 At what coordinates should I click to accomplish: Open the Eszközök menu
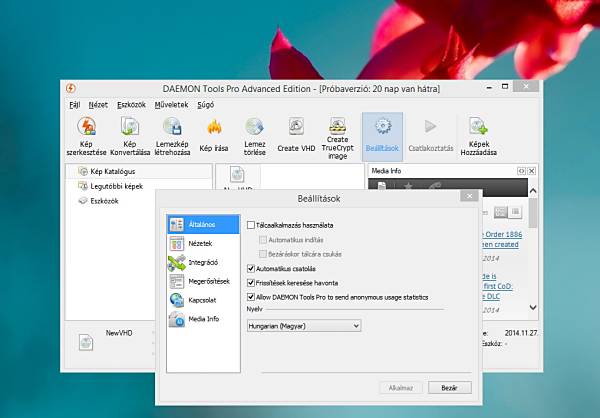pyautogui.click(x=131, y=105)
